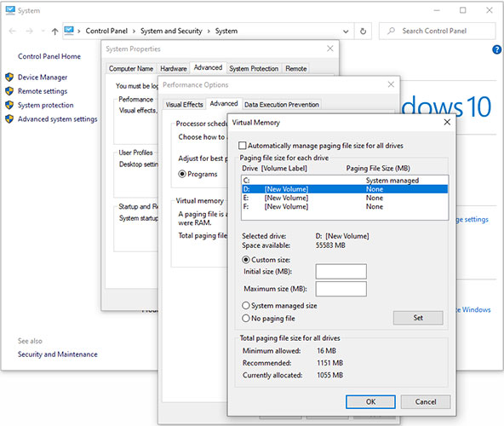Expand chevron after System and Security breadcrumb
The image size is (504, 426).
pos(209,32)
